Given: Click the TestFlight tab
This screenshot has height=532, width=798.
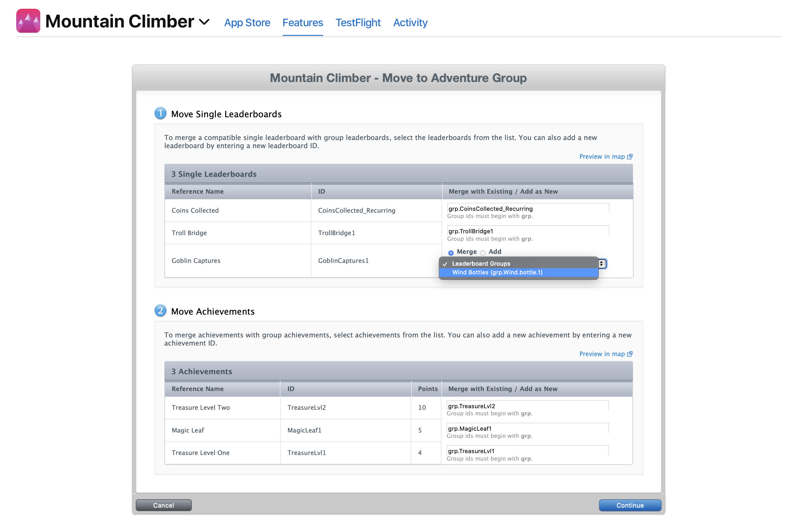Looking at the screenshot, I should [x=357, y=22].
